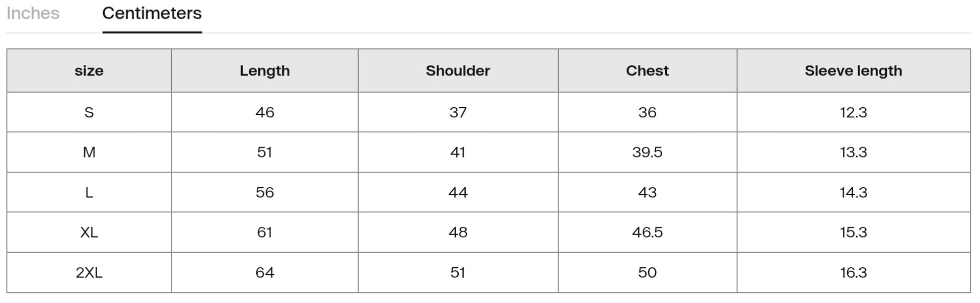Click the Length column header

(x=264, y=70)
